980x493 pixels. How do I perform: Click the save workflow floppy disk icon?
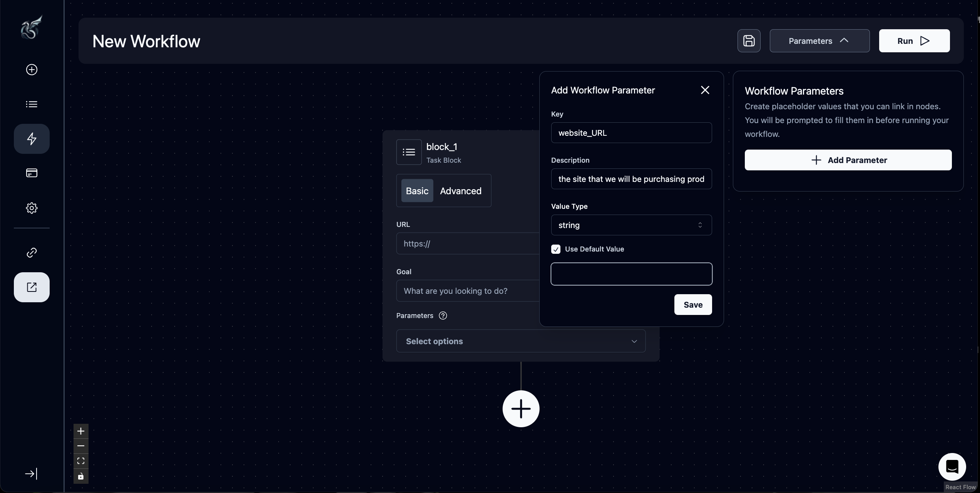(x=749, y=41)
